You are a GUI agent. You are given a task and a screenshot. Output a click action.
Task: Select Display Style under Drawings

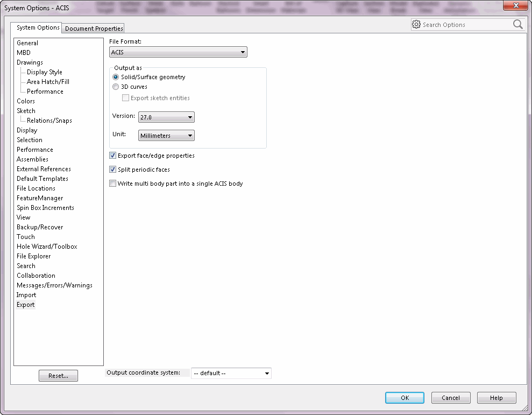pyautogui.click(x=45, y=72)
